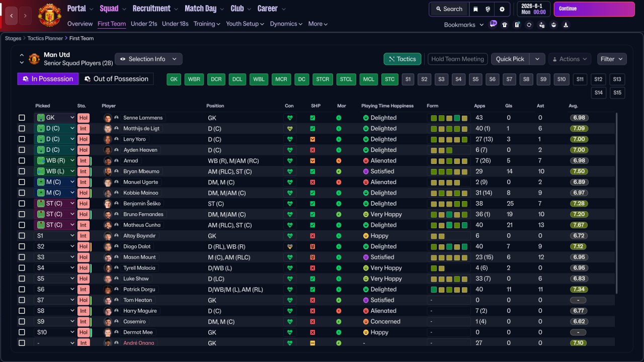The width and height of the screenshot is (644, 362).
Task: Tick Bruno Fernandes' row checkbox
Action: point(22,214)
